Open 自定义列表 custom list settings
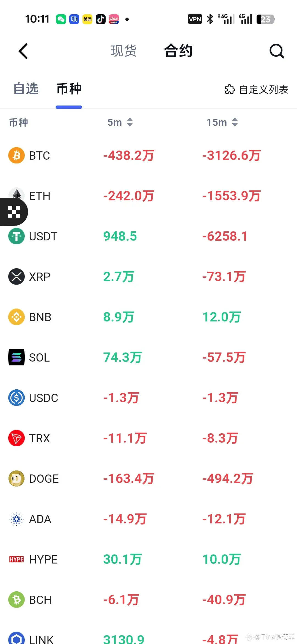 pyautogui.click(x=257, y=89)
